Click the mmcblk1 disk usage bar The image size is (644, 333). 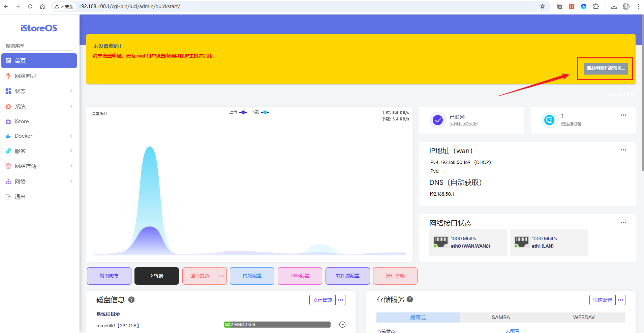[277, 325]
